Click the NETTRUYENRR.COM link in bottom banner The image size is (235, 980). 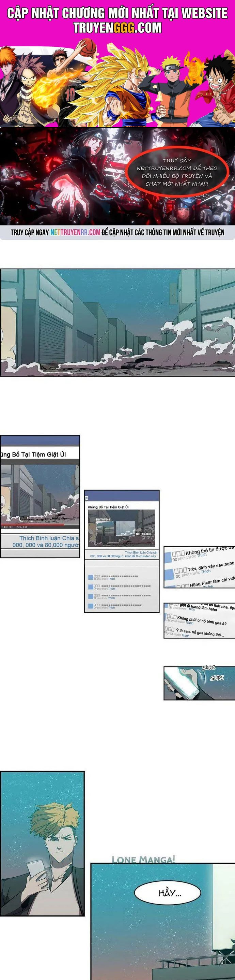click(75, 232)
